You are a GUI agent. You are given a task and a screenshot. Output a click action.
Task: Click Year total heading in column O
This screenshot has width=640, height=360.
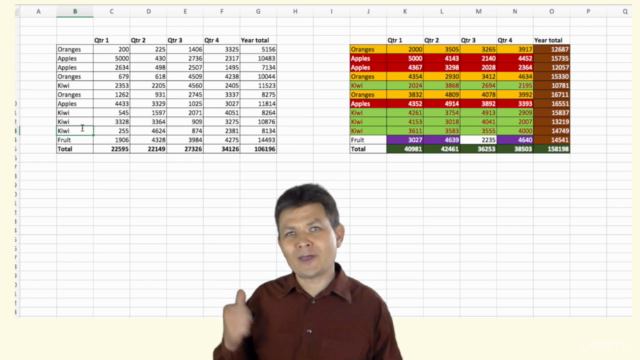point(548,40)
